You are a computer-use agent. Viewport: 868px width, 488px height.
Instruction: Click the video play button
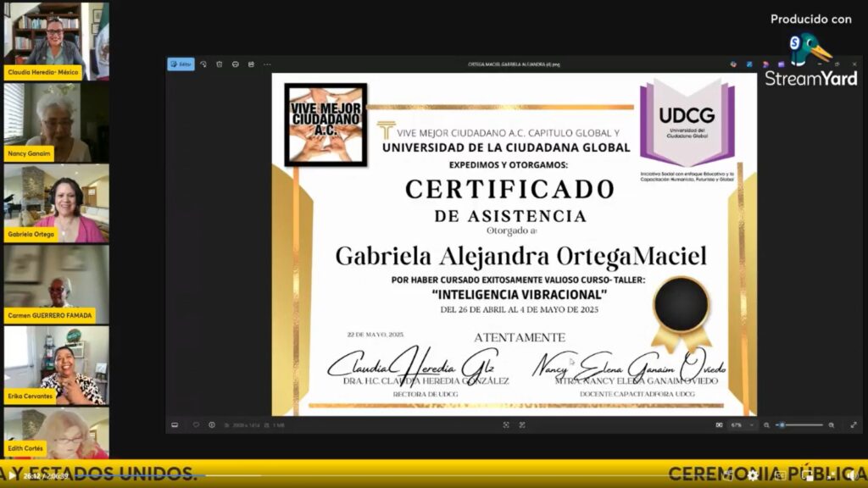pyautogui.click(x=12, y=475)
